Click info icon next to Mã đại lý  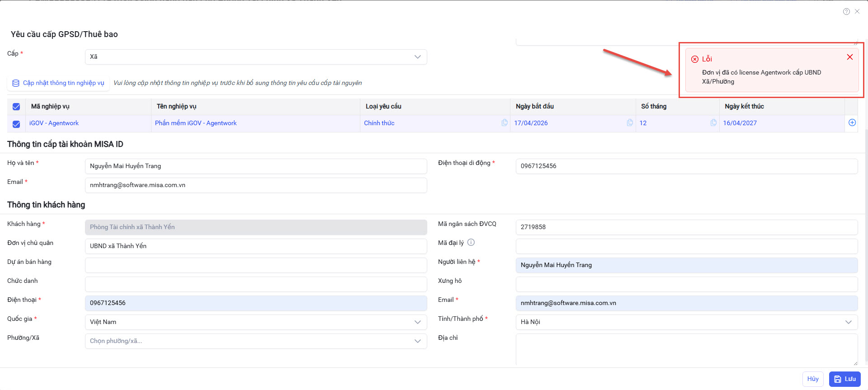pyautogui.click(x=471, y=243)
